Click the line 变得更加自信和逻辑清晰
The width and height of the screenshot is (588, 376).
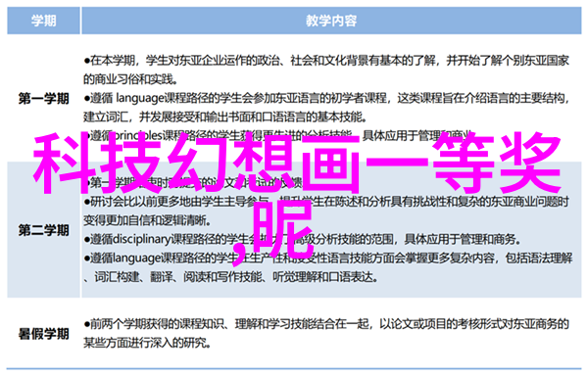147,220
